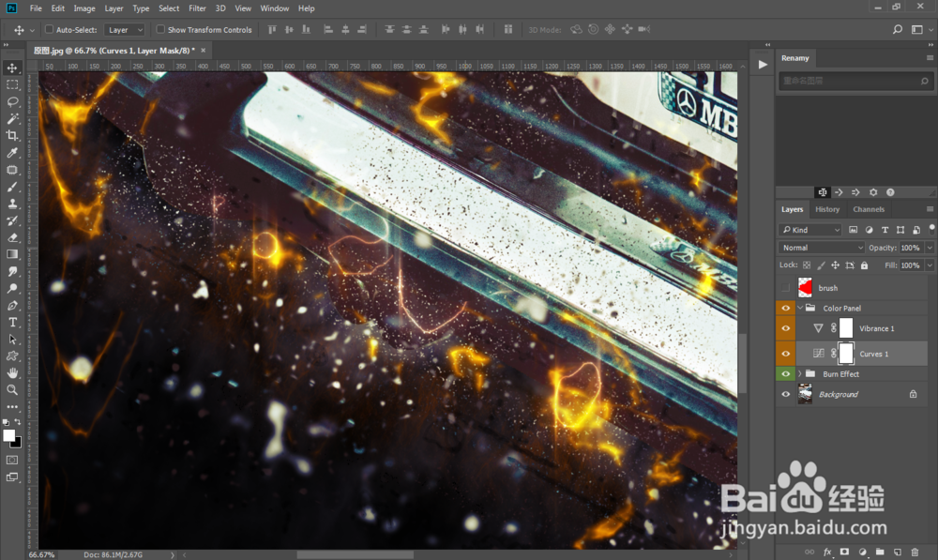Select the Eraser tool
938x560 pixels.
click(x=12, y=237)
